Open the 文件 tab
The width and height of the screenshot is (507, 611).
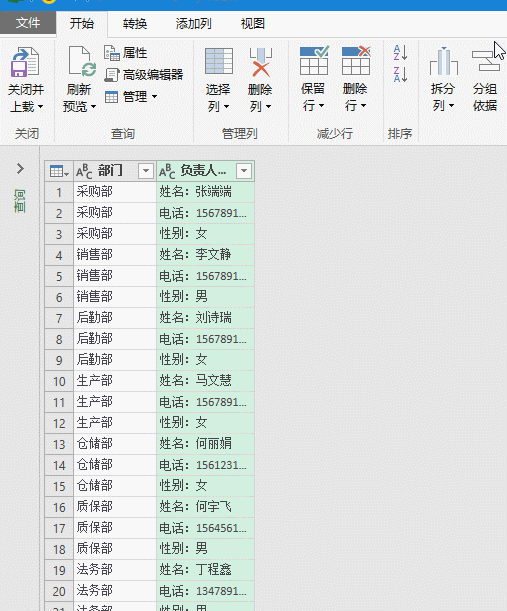pyautogui.click(x=28, y=23)
